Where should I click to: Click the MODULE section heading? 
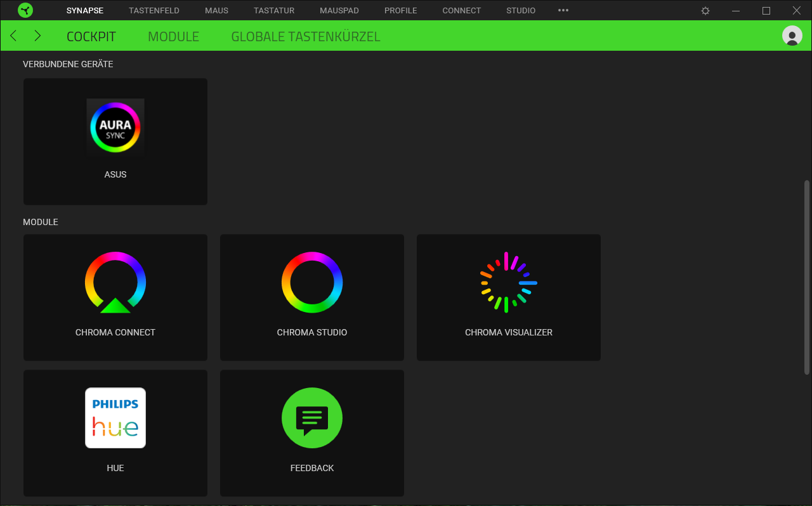(x=41, y=222)
